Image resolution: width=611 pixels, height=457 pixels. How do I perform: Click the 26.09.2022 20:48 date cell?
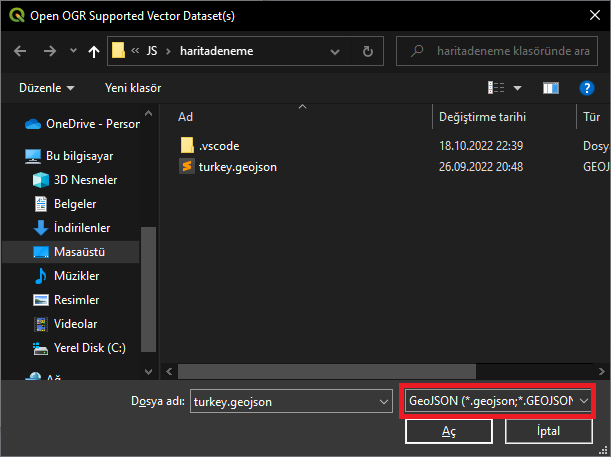tap(481, 167)
